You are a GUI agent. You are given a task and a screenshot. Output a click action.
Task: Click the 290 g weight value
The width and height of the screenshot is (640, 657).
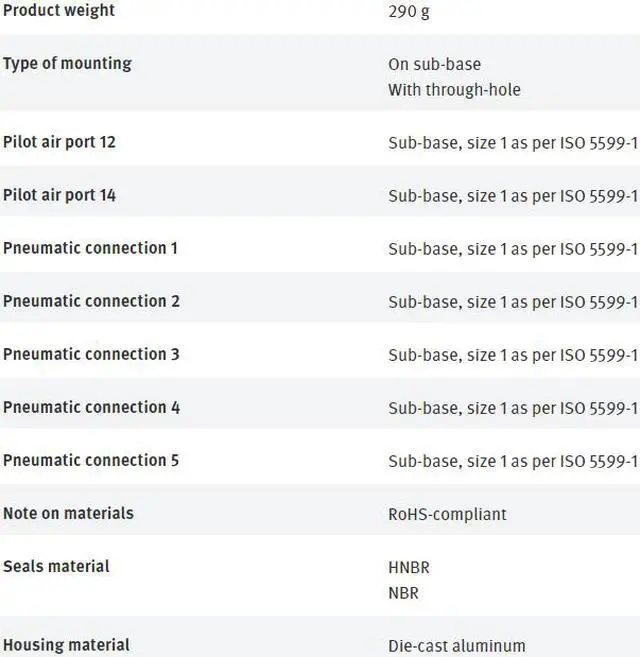point(409,13)
